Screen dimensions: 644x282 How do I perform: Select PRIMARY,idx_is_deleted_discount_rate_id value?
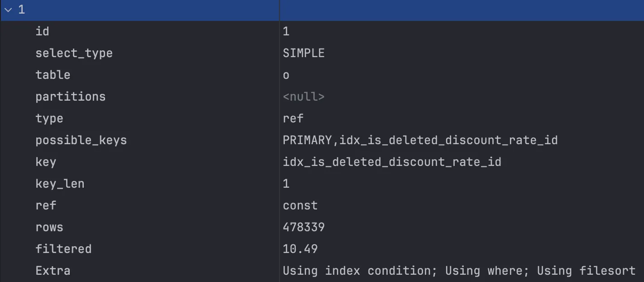tap(420, 140)
